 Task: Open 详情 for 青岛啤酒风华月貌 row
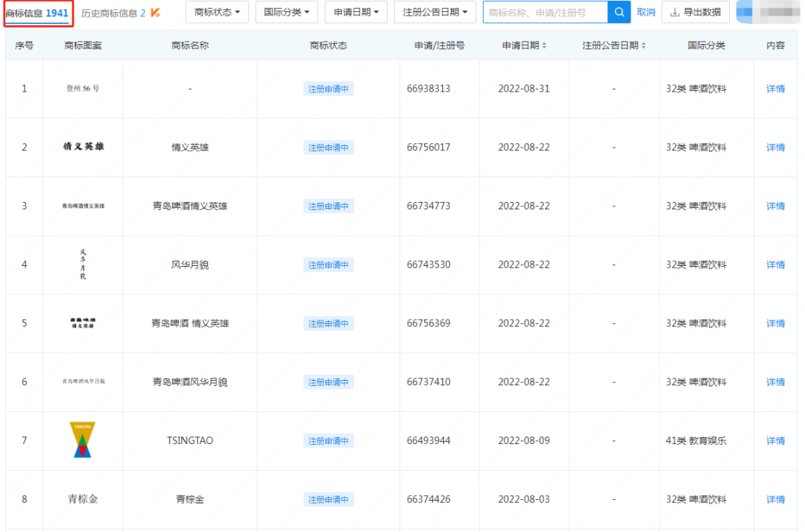(x=775, y=381)
